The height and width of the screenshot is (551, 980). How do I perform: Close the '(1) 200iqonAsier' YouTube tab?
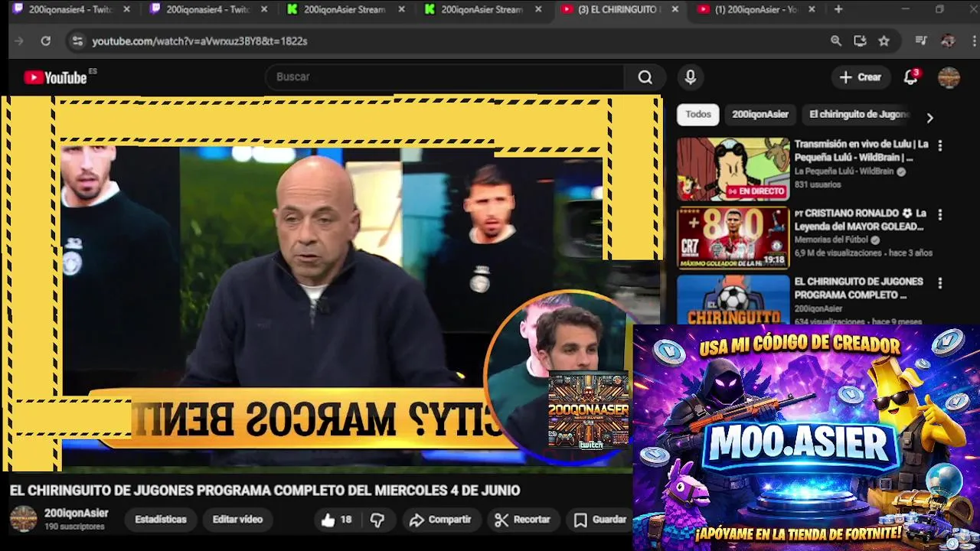coord(812,9)
